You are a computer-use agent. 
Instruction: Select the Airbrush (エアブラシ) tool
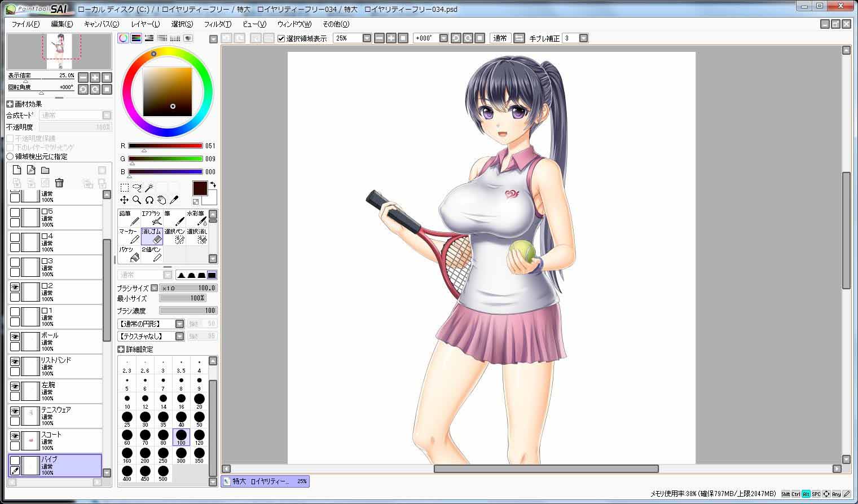pos(152,218)
